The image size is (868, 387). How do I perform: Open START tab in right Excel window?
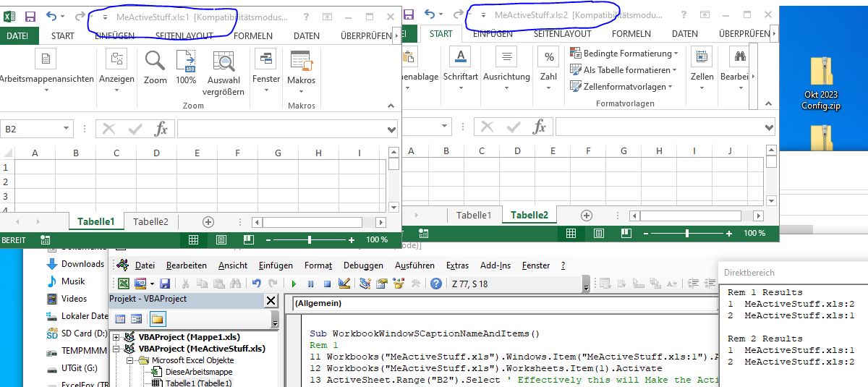tap(441, 33)
